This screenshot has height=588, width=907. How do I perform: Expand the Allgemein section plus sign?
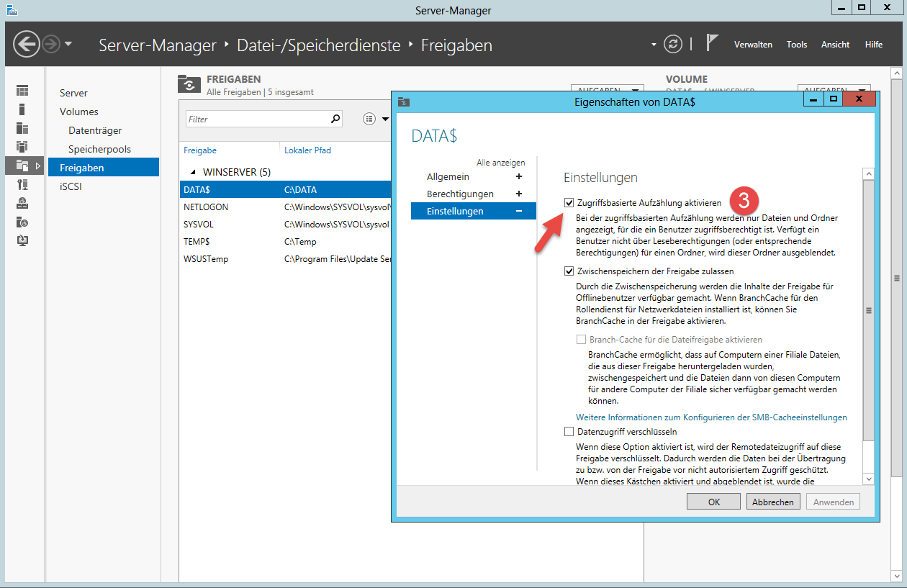(x=518, y=176)
